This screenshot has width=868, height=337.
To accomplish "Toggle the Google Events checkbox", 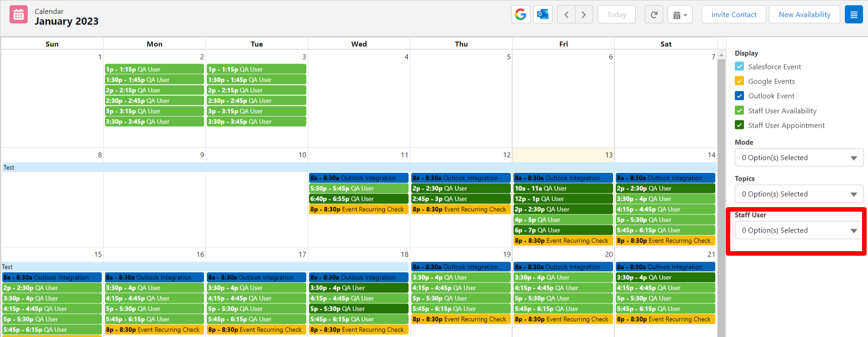I will click(739, 81).
